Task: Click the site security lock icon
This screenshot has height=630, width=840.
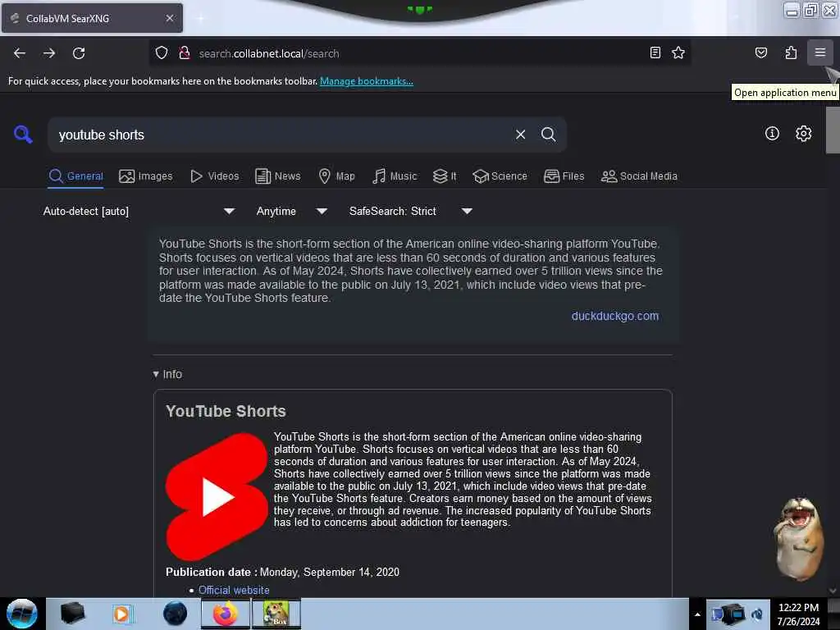Action: 185,53
